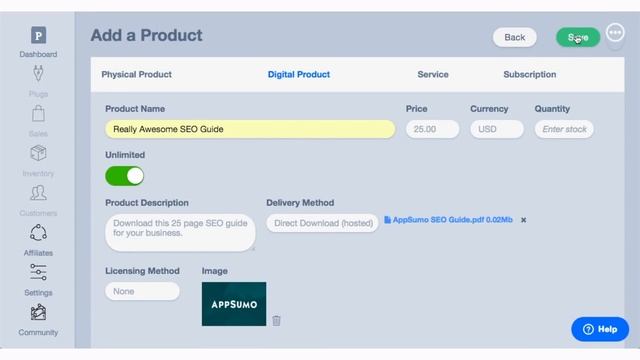Click the Add a Product heading
The width and height of the screenshot is (640, 360).
click(x=147, y=36)
